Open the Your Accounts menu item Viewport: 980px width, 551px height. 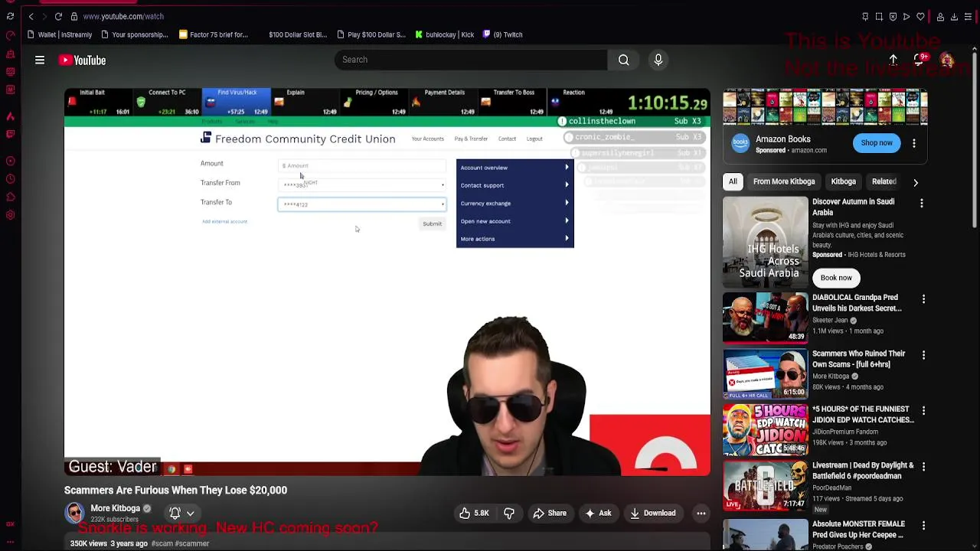(x=427, y=139)
